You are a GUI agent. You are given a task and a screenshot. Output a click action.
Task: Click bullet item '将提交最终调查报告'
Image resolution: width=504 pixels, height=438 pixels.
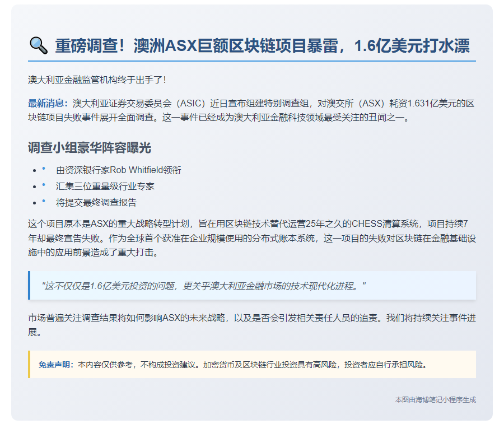[96, 202]
